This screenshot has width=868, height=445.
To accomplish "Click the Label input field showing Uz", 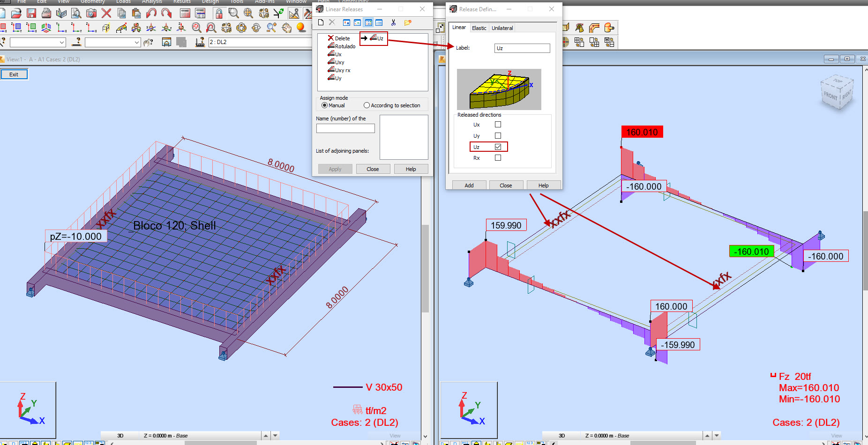I will (x=522, y=48).
